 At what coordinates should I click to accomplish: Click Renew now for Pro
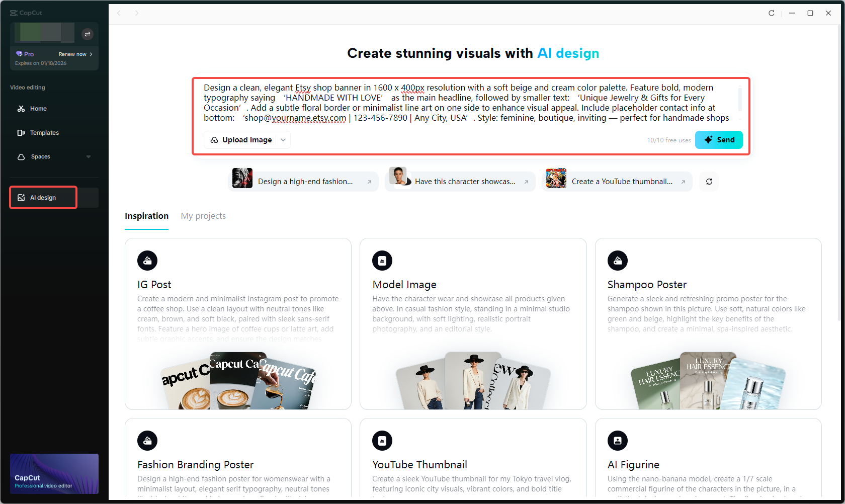pyautogui.click(x=73, y=54)
